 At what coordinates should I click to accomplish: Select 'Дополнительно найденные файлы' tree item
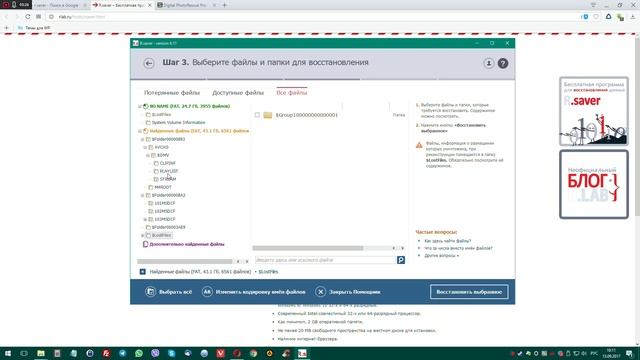tap(187, 244)
